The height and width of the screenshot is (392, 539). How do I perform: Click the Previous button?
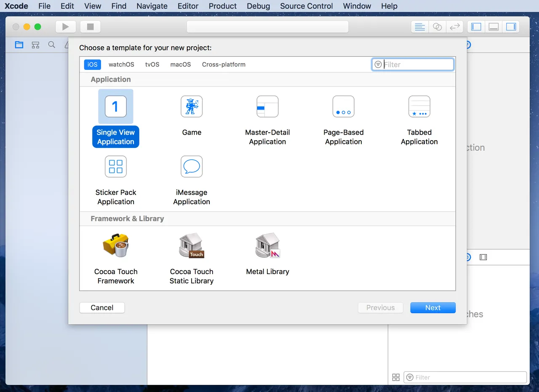[381, 308]
